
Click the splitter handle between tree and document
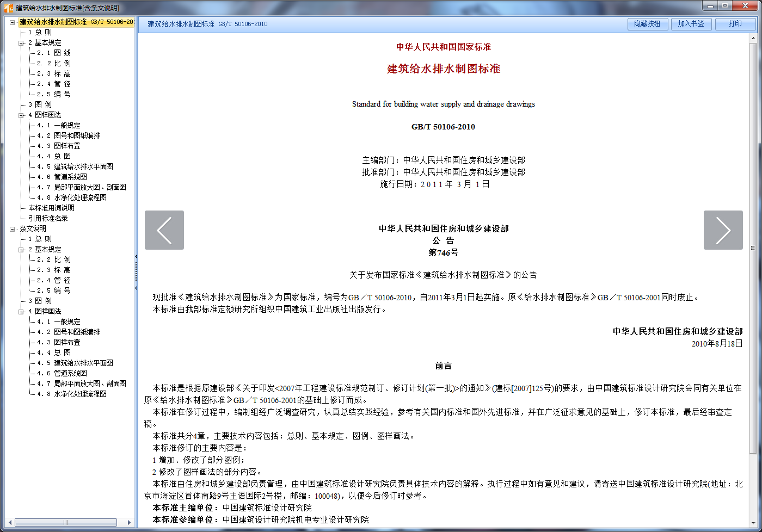click(x=136, y=272)
